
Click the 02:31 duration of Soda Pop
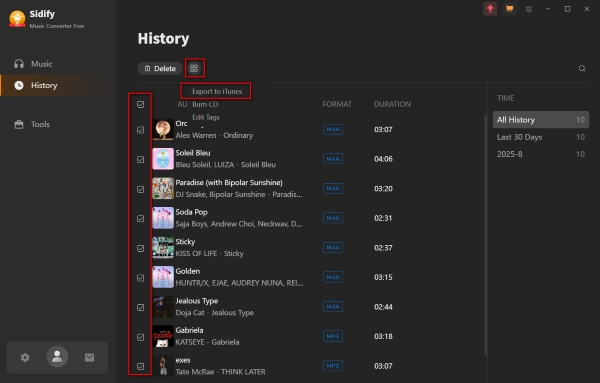383,218
